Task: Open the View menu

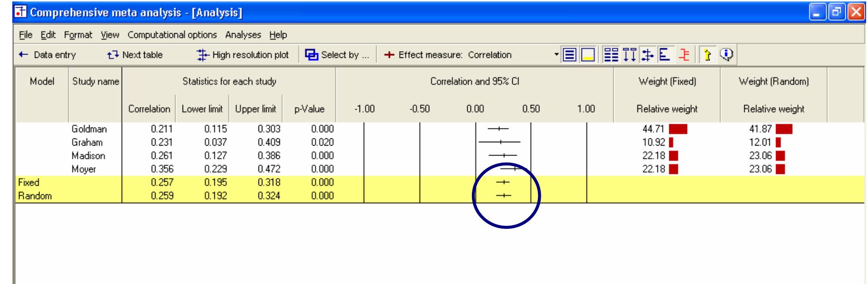Action: click(110, 35)
